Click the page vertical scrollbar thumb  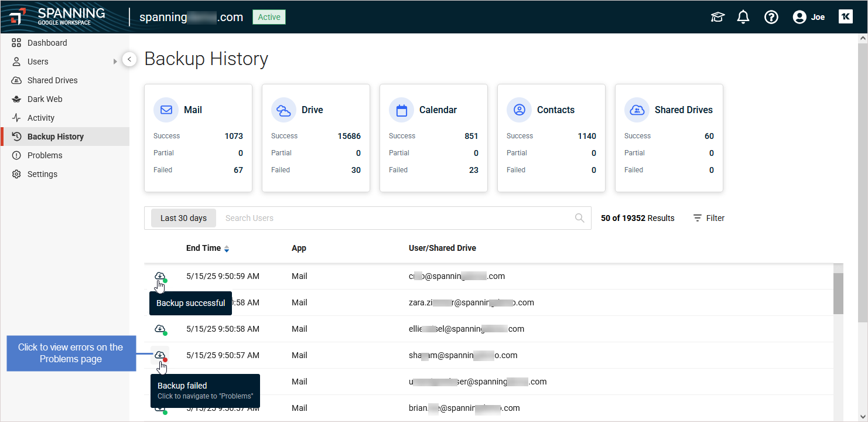click(863, 183)
